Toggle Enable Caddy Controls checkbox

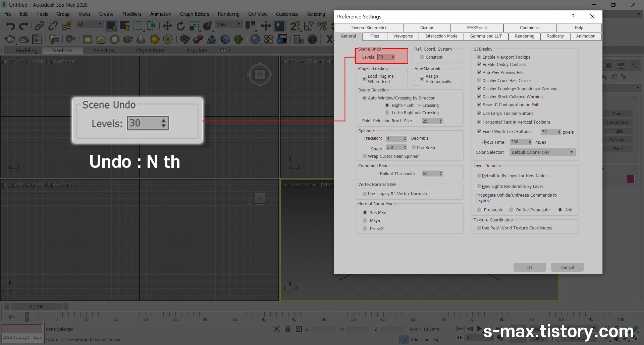click(x=479, y=64)
